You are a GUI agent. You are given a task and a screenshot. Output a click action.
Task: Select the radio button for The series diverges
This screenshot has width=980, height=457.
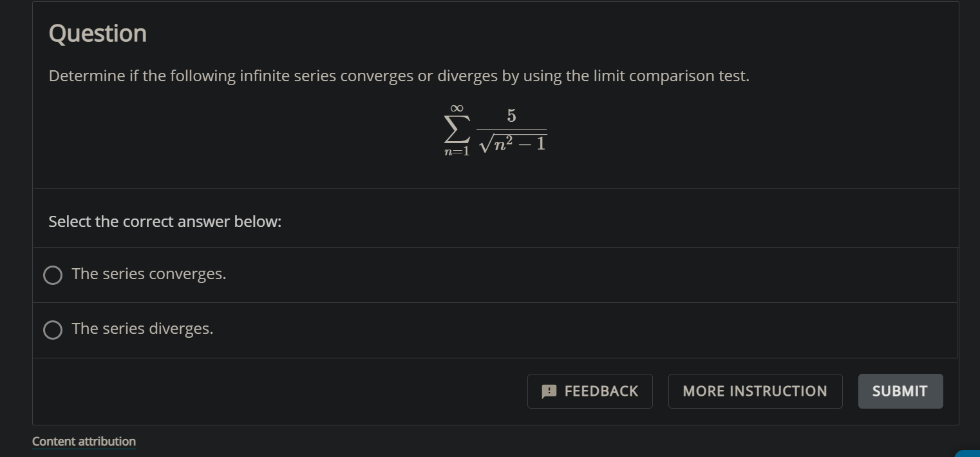click(x=52, y=329)
